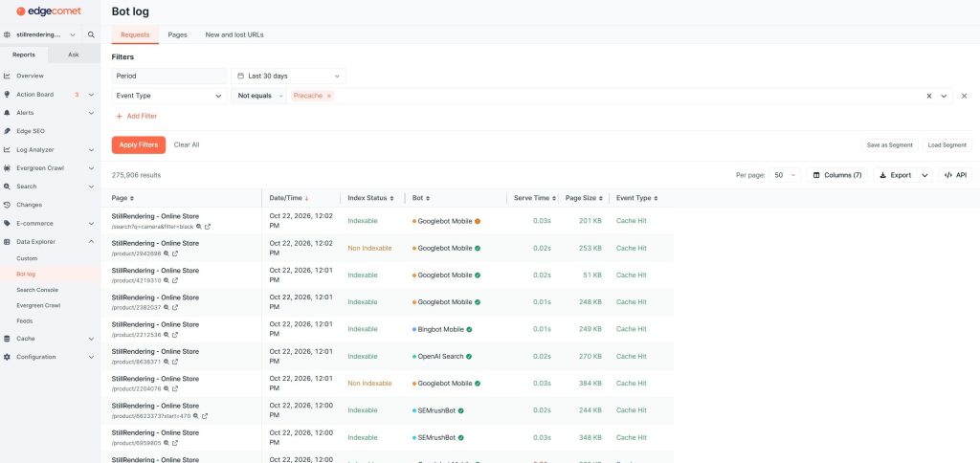Click the E-commerce tag icon
The image size is (980, 463).
[x=7, y=223]
